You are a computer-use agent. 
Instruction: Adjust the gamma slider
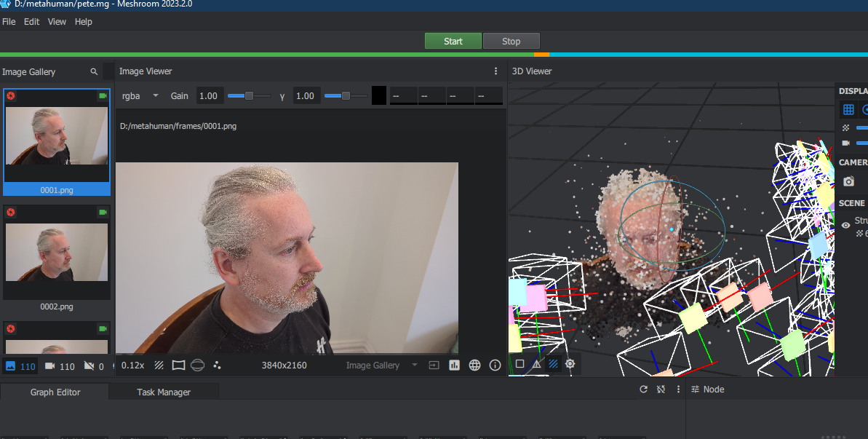coord(346,96)
